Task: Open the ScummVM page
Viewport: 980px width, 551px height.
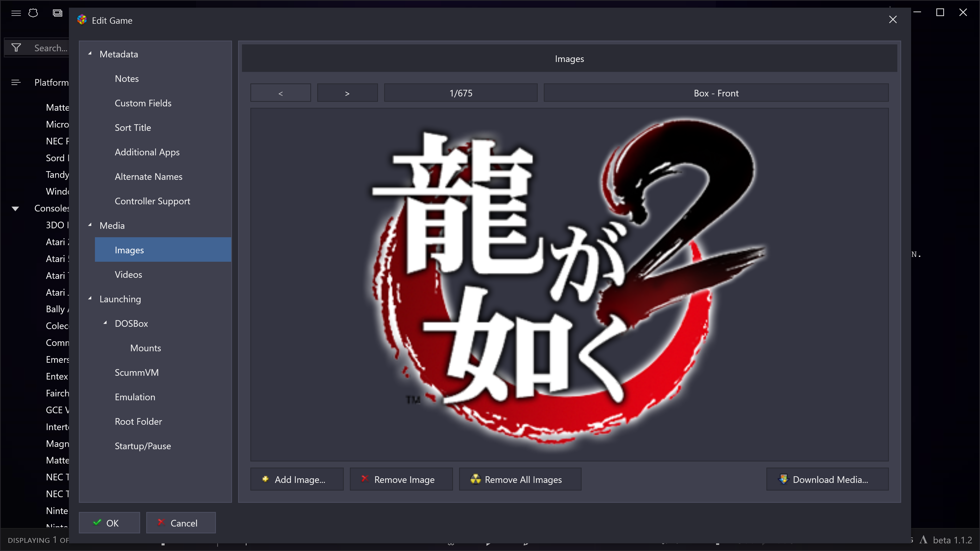Action: click(x=137, y=372)
